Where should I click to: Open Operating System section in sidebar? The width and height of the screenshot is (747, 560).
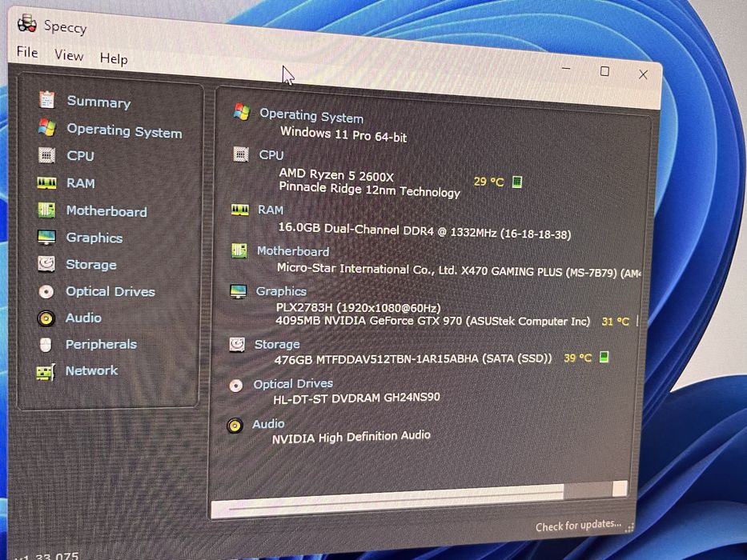coord(124,130)
